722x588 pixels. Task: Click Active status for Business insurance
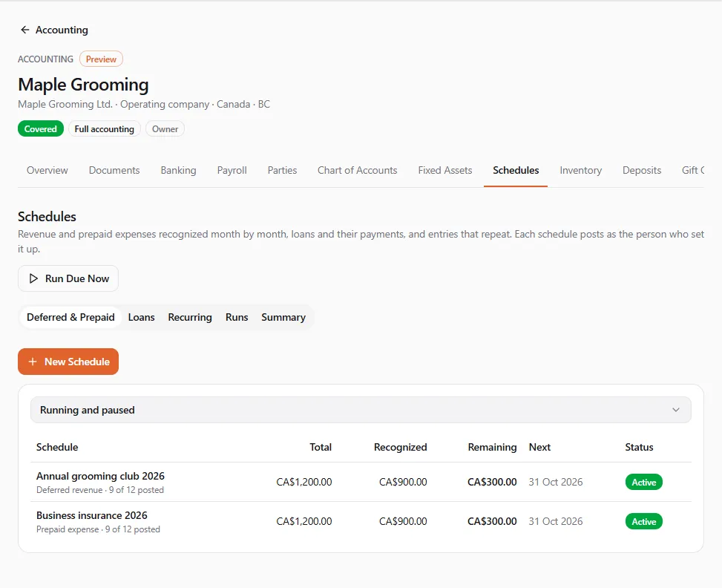click(x=644, y=522)
